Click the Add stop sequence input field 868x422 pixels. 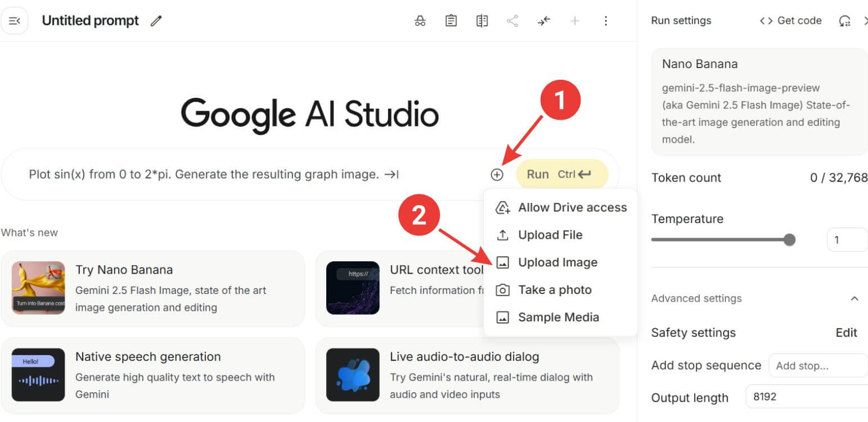click(x=818, y=366)
